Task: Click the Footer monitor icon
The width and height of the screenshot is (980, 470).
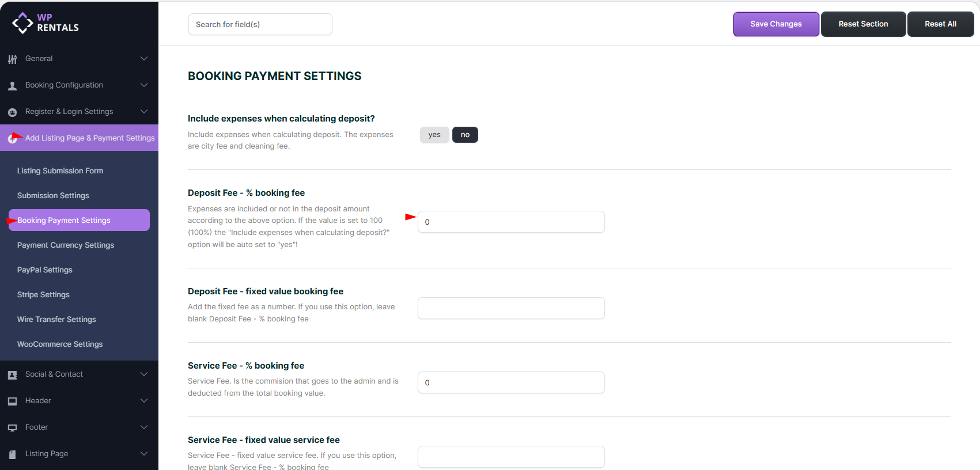Action: pyautogui.click(x=12, y=428)
